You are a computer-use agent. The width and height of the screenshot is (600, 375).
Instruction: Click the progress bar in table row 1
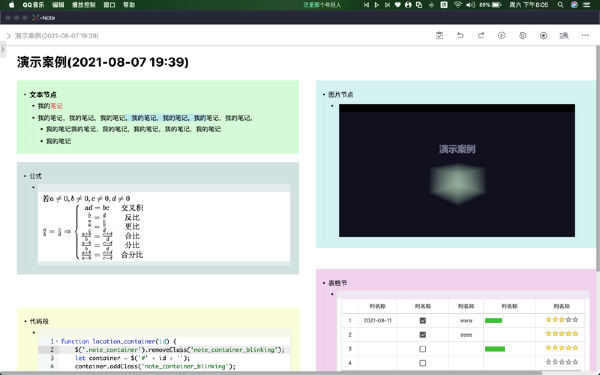point(493,320)
